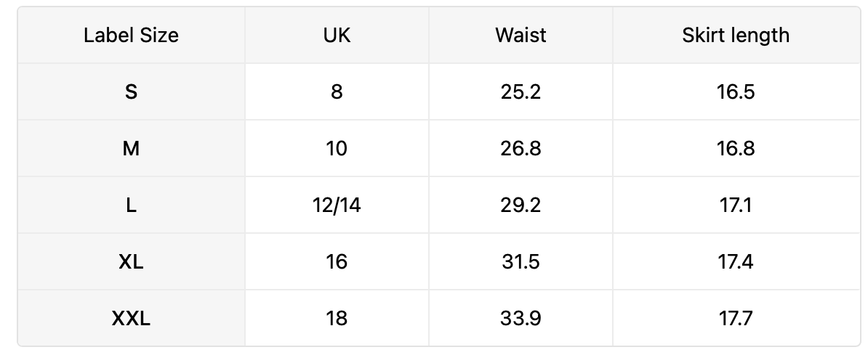Click the UK size 12/14 cell

[x=337, y=205]
